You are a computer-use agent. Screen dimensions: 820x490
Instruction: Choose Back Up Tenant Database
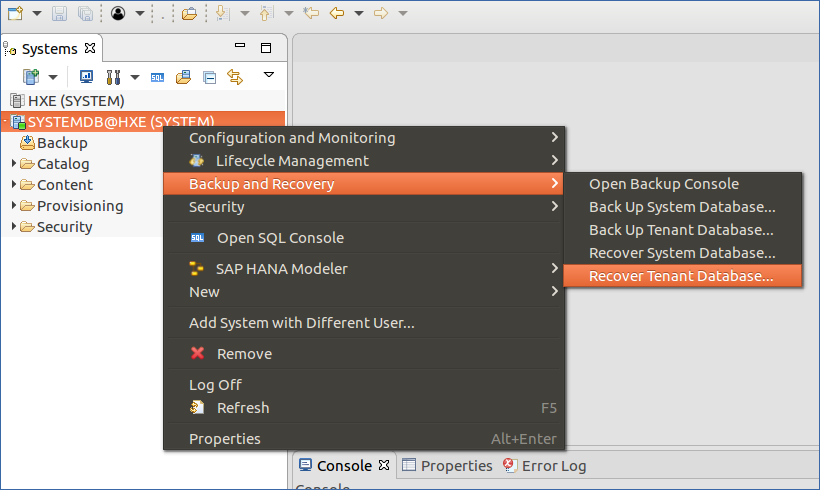coord(682,230)
